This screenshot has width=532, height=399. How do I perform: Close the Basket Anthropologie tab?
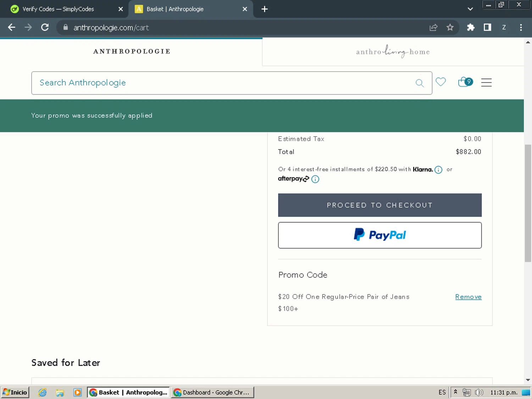[x=245, y=9]
